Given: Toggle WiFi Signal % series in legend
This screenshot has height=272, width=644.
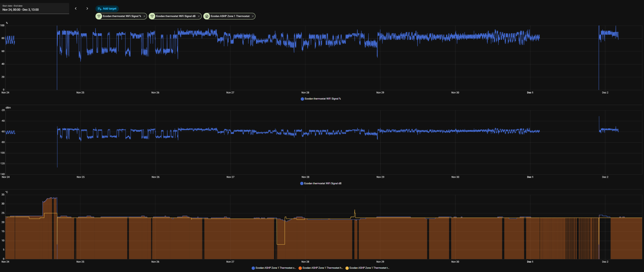Looking at the screenshot, I should click(321, 99).
